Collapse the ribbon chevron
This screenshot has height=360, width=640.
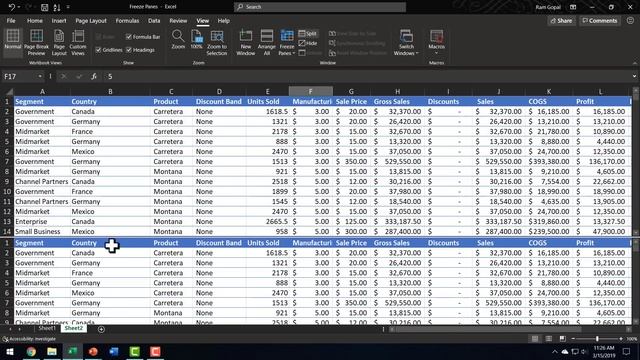pos(635,63)
